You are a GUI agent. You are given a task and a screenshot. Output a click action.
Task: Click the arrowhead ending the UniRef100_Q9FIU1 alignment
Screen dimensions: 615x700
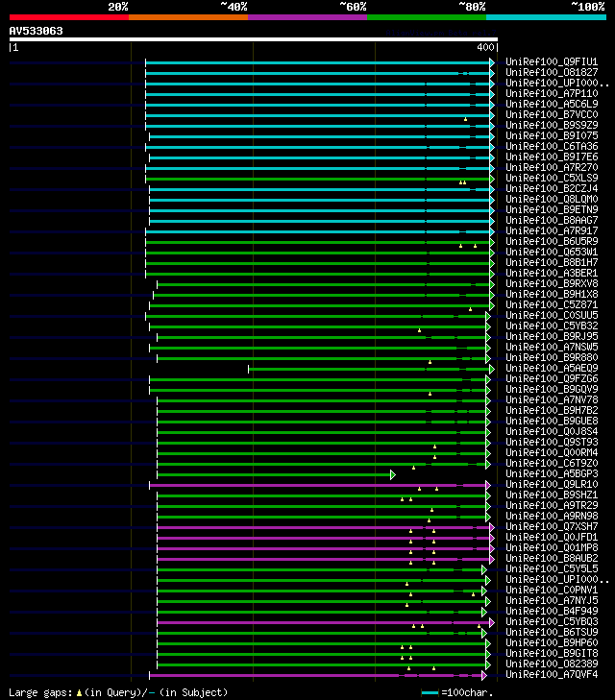[x=492, y=62]
